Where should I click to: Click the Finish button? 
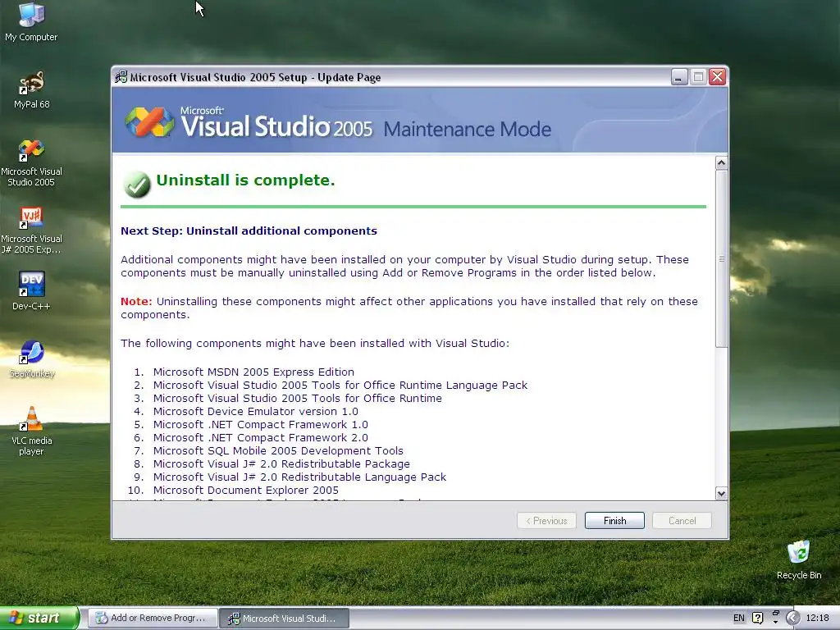point(614,521)
